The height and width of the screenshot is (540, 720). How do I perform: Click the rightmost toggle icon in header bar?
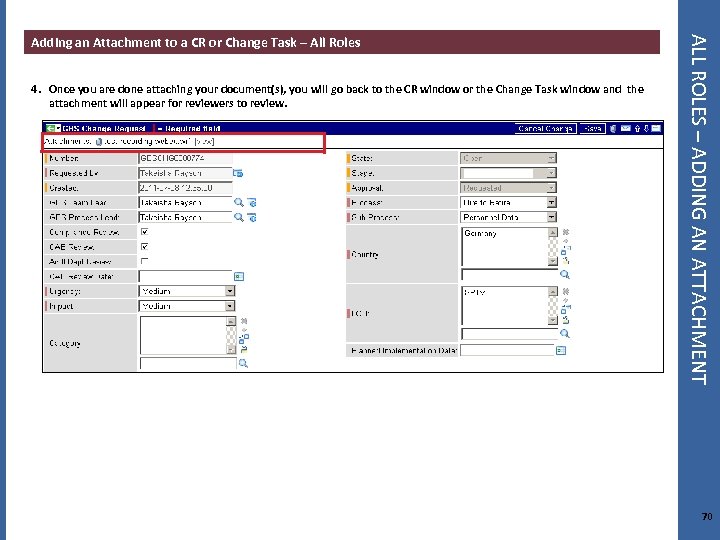pos(656,129)
